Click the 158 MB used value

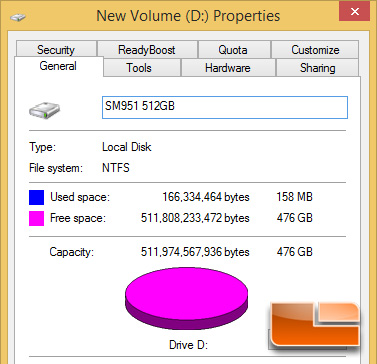(x=294, y=197)
